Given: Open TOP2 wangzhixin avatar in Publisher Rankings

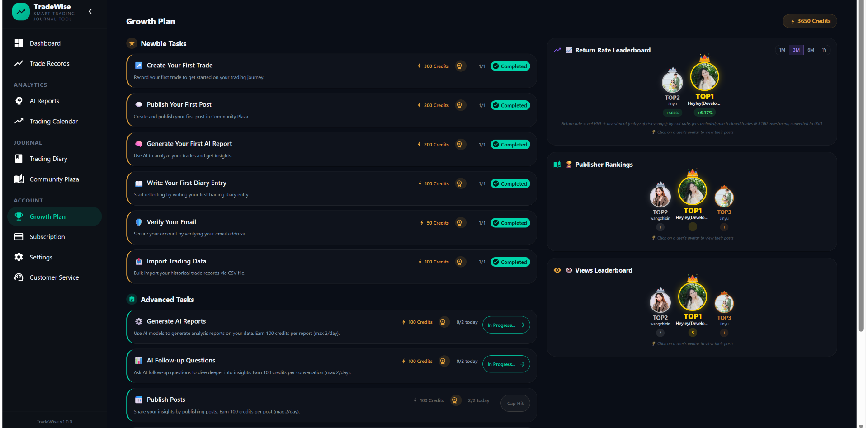Looking at the screenshot, I should [660, 197].
